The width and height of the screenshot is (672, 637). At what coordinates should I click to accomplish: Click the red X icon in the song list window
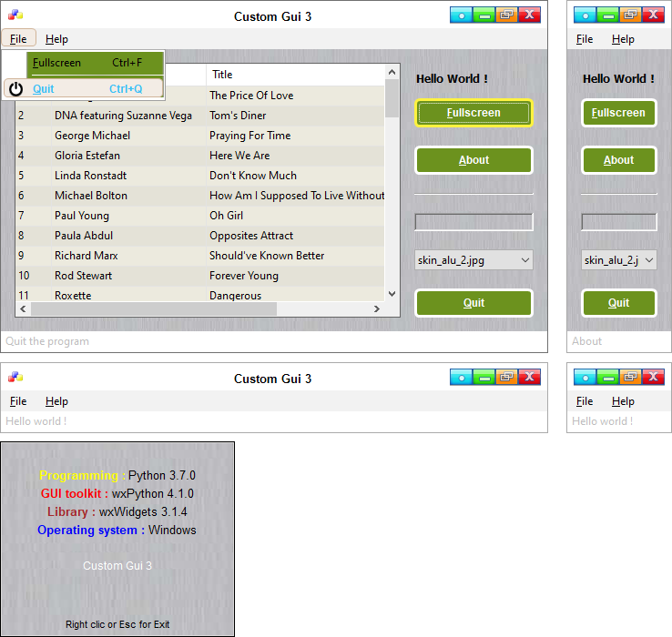529,15
